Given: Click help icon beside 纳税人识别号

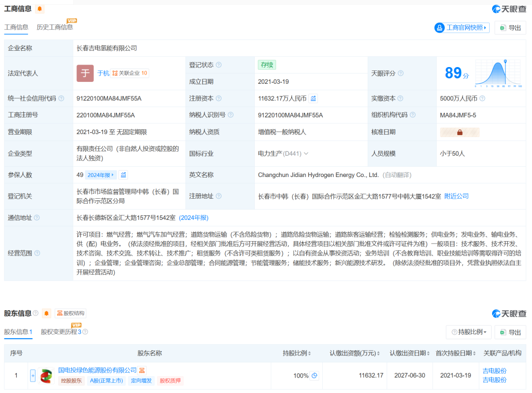Looking at the screenshot, I should coord(231,115).
